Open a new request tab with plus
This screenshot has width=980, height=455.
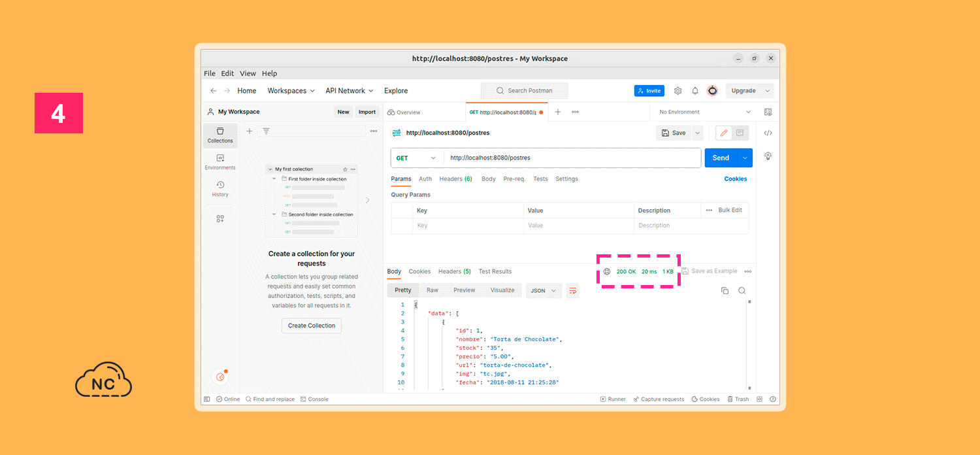[558, 112]
